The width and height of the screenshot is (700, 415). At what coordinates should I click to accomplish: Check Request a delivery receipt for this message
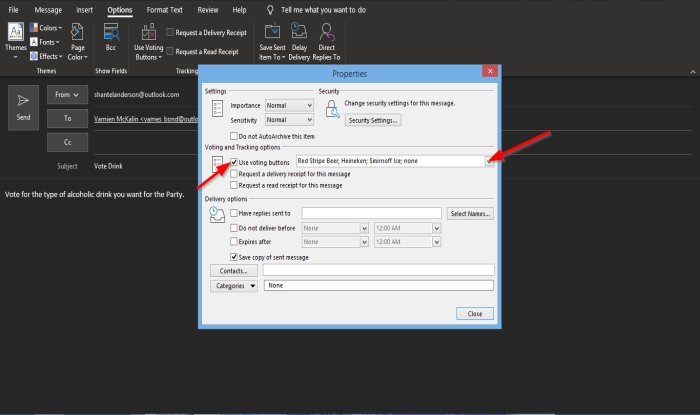(233, 174)
